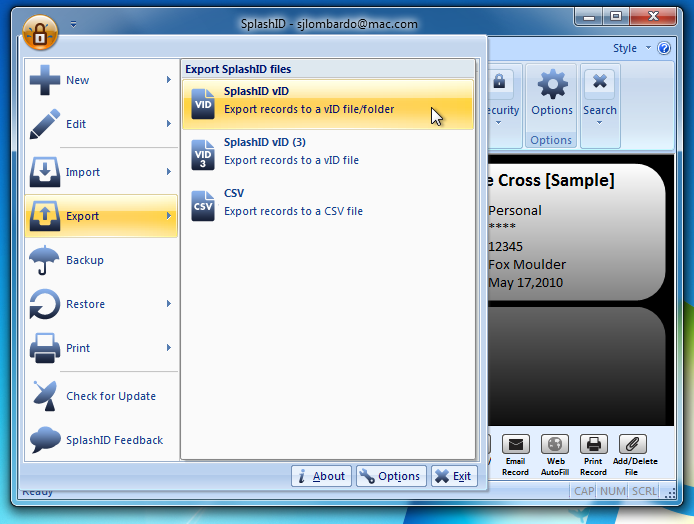Click the NUM status bar indicator
Viewport: 694px width, 524px height.
coord(613,491)
